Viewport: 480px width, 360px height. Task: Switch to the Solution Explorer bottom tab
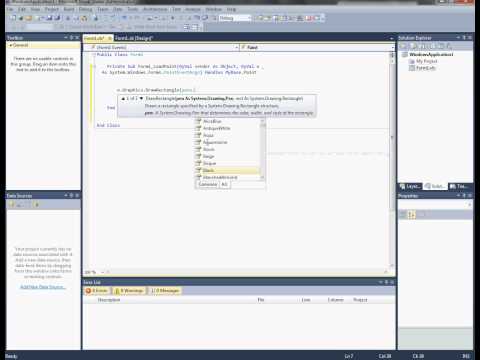(x=435, y=186)
